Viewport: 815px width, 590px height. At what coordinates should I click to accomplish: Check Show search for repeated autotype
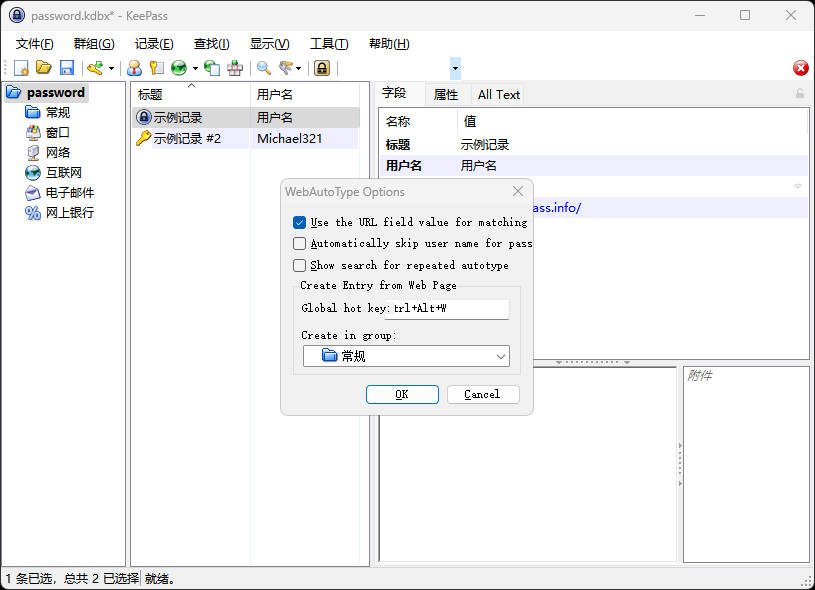tap(300, 266)
